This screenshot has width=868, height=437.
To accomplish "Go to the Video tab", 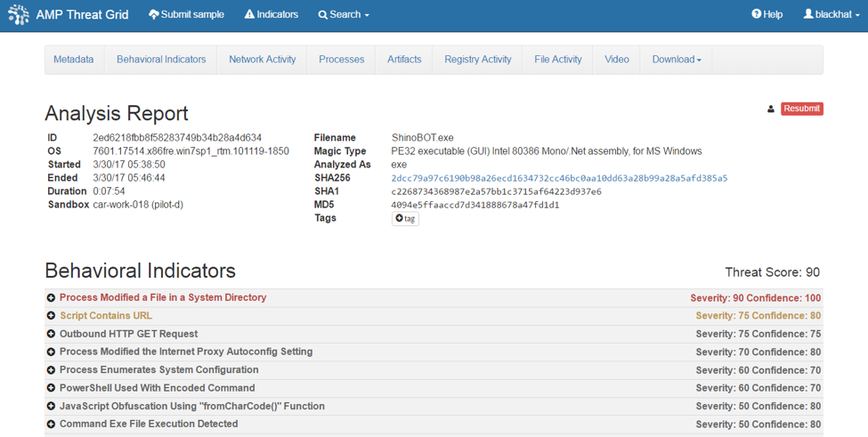I will click(616, 60).
